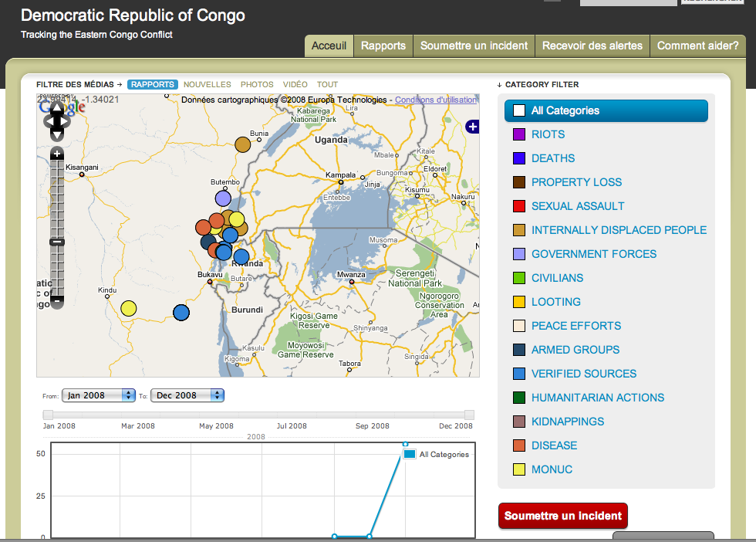Zoom out using bottom minus button

point(57,302)
